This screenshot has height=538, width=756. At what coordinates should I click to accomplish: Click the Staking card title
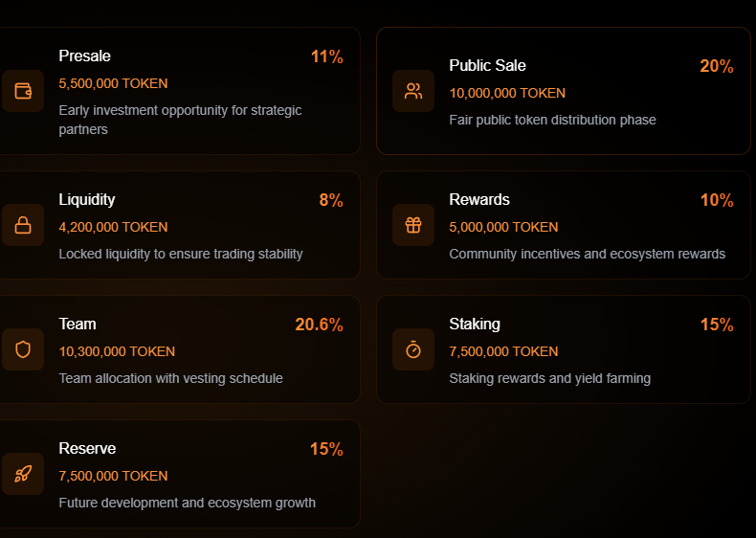pyautogui.click(x=475, y=324)
